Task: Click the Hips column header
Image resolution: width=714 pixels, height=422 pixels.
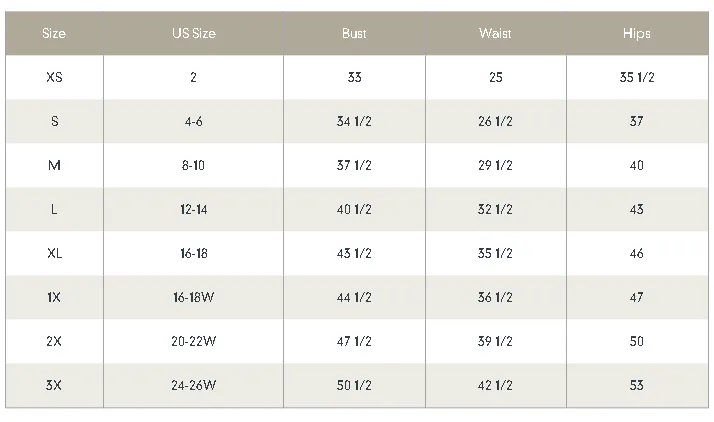Action: click(637, 33)
